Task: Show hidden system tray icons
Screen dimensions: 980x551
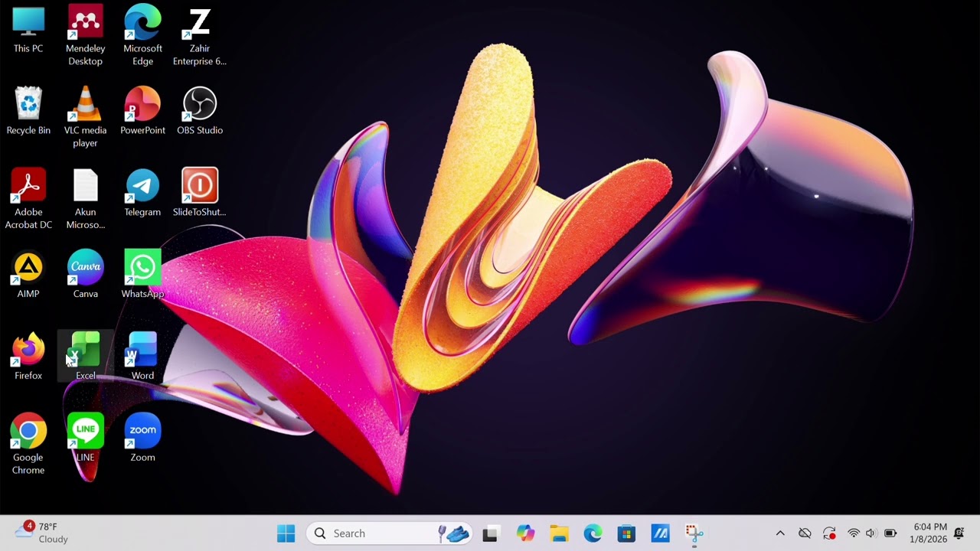Action: (x=780, y=533)
